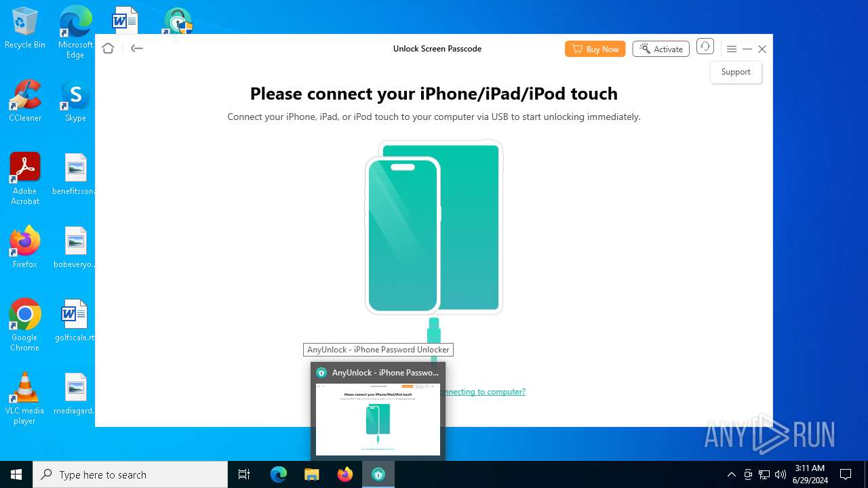This screenshot has height=488, width=868.
Task: Click the back arrow in AnyUnlock
Action: pos(137,48)
